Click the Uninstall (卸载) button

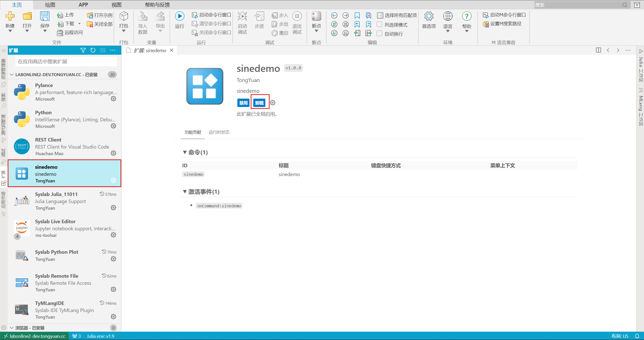point(259,103)
